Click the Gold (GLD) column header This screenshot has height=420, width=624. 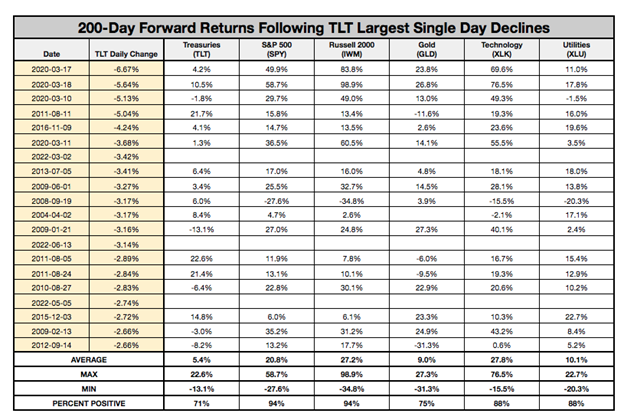tap(428, 50)
